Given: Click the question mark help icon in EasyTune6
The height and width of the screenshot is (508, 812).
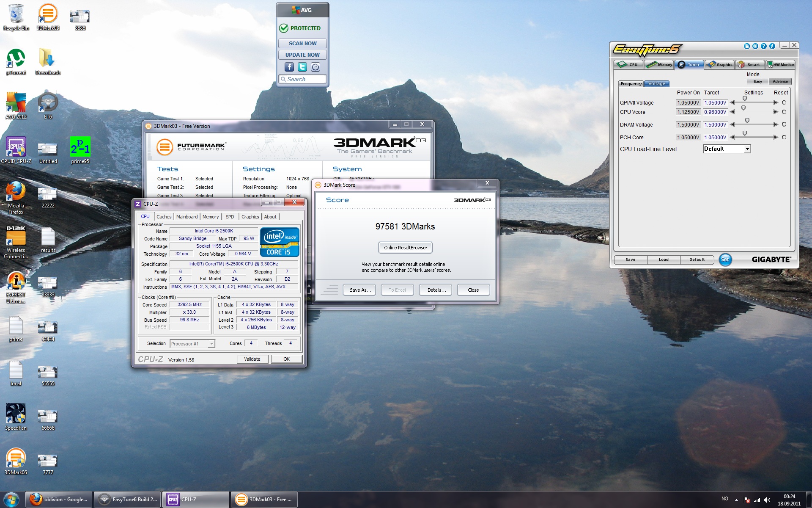Looking at the screenshot, I should coord(764,46).
